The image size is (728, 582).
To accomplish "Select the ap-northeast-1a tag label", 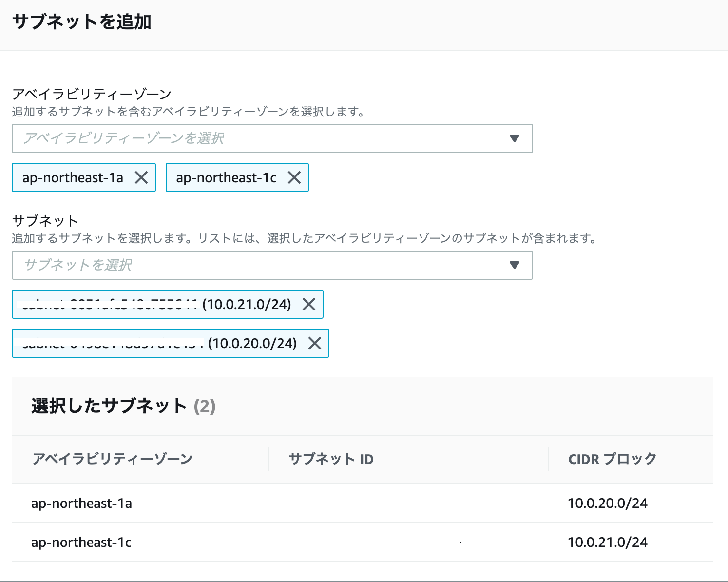I will [x=72, y=177].
